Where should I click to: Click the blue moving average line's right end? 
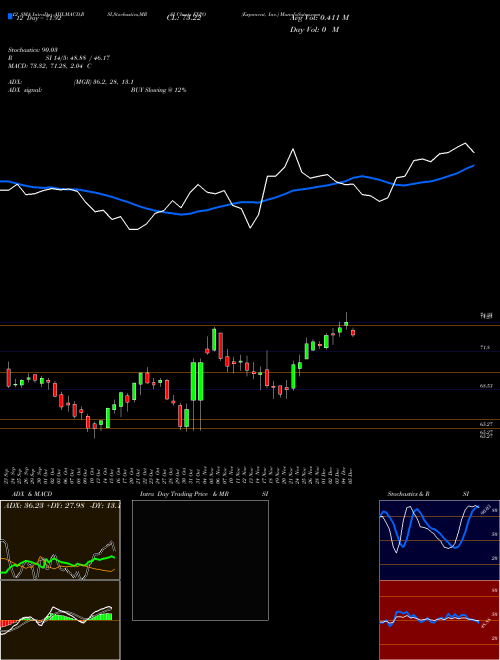[474, 165]
